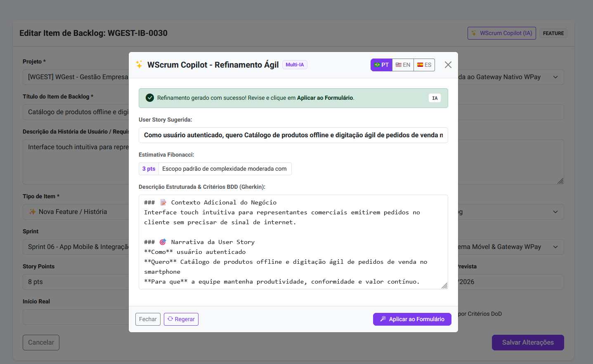593x364 pixels.
Task: Open the Projeto dropdown
Action: [x=76, y=77]
